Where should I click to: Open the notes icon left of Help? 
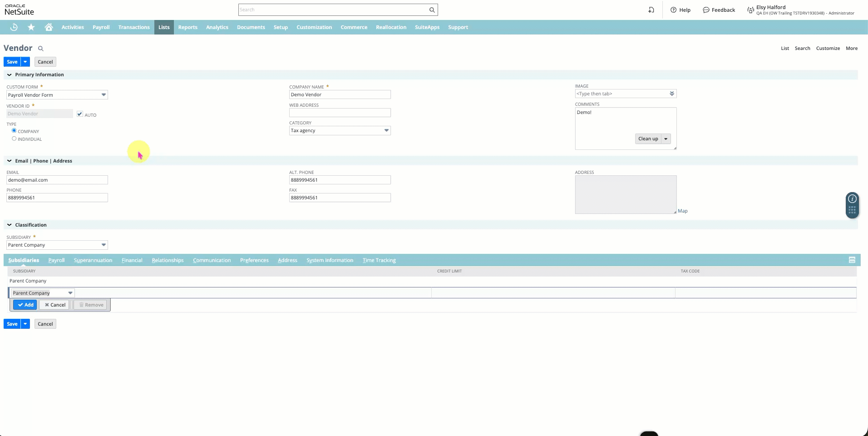(x=651, y=10)
